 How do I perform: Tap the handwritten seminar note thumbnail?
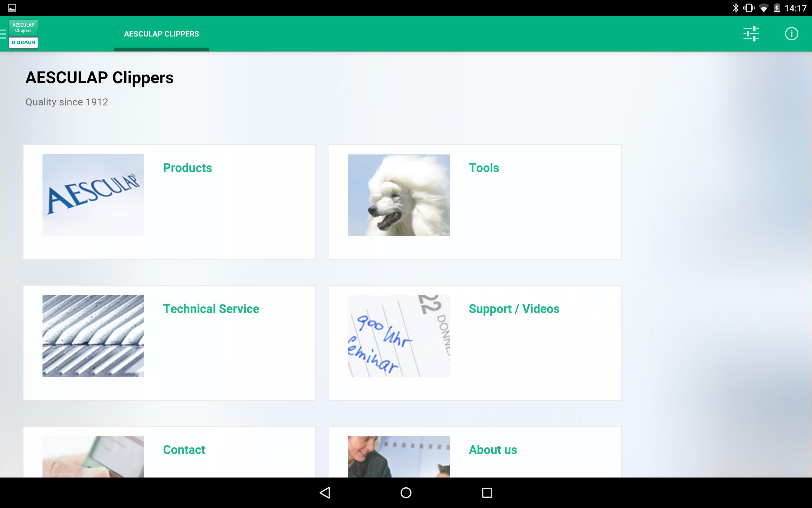[399, 336]
